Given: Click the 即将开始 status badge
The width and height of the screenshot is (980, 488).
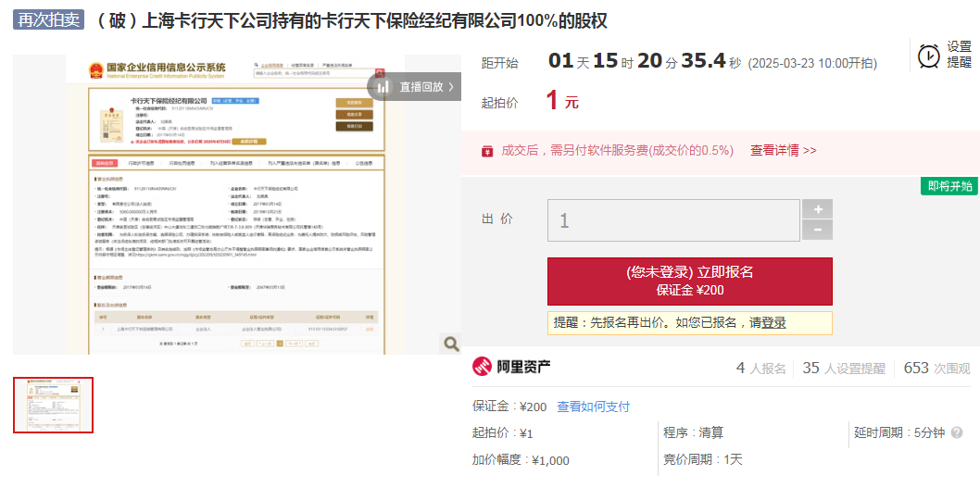Looking at the screenshot, I should point(949,186).
